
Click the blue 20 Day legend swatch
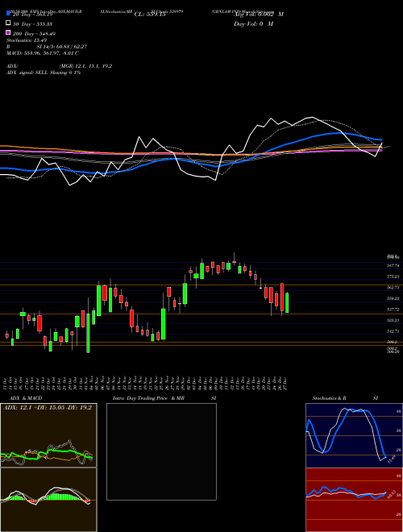(8, 14)
